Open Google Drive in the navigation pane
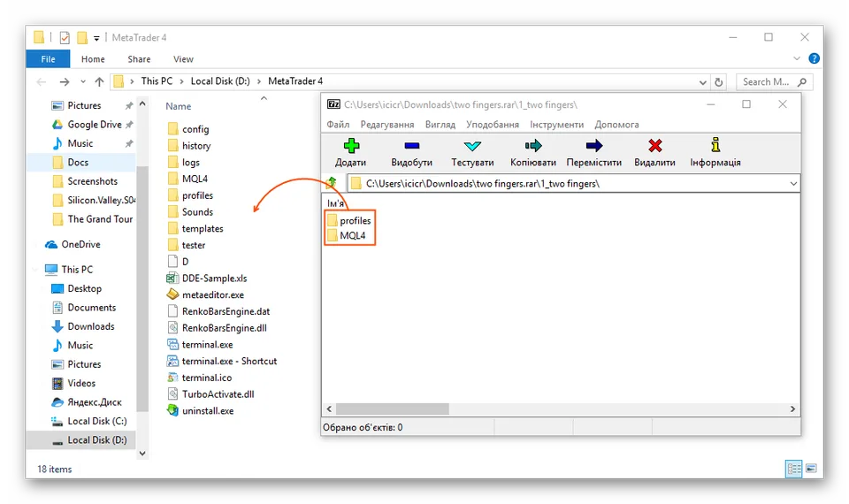849x504 pixels. 87,125
